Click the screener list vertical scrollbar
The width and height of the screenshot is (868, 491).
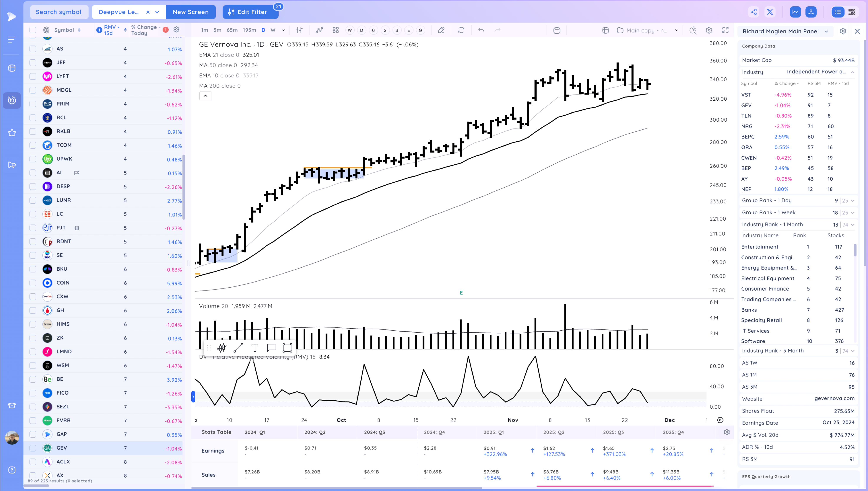(184, 187)
